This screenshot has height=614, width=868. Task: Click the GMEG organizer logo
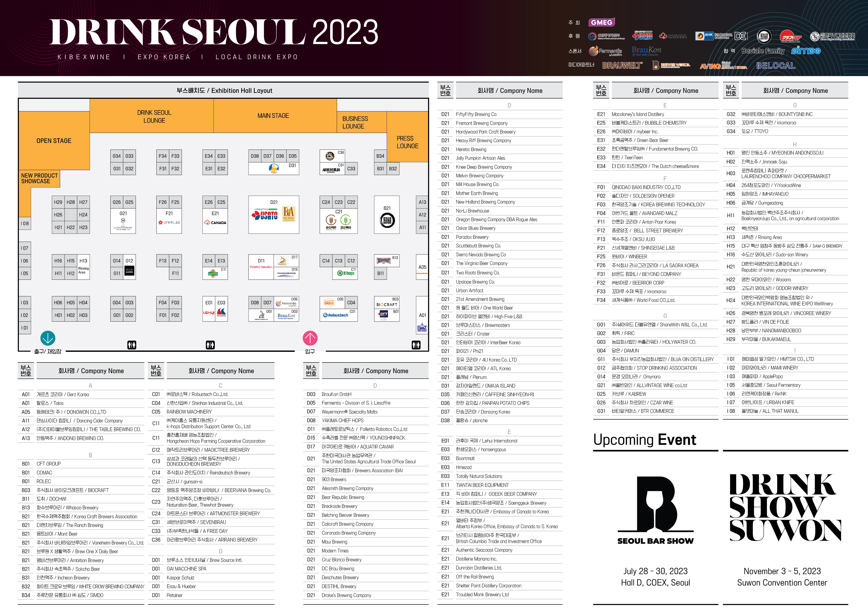pyautogui.click(x=602, y=22)
